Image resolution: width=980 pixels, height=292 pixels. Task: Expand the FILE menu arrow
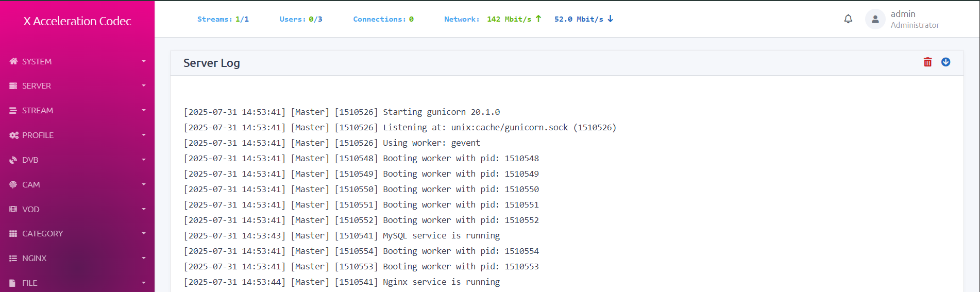tap(144, 283)
